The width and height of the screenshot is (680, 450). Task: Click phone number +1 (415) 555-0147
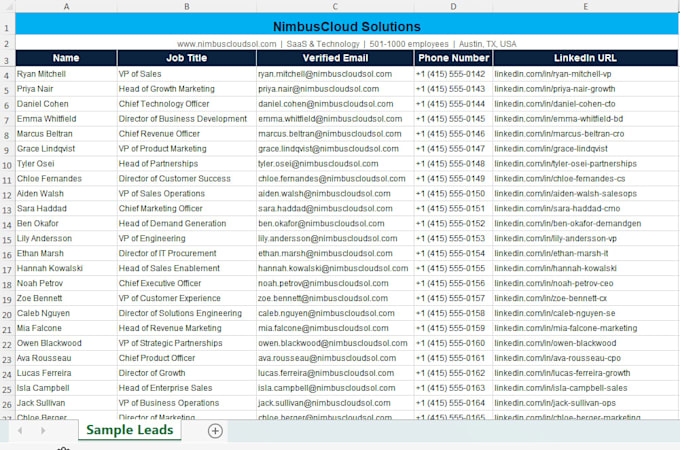[x=453, y=149]
